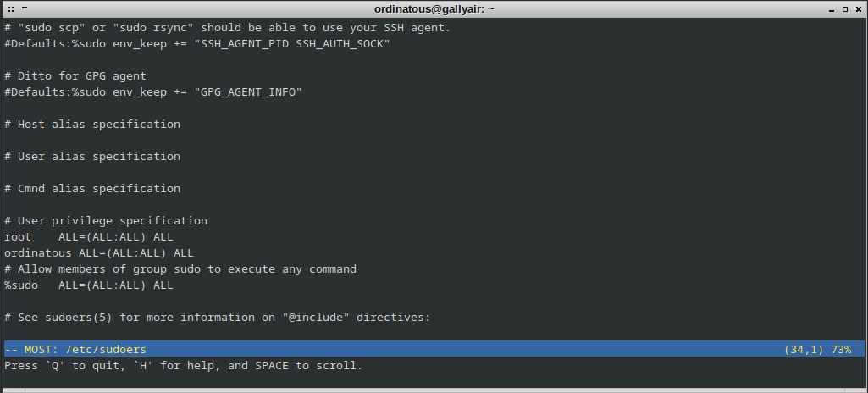
Task: Click the GPG_AGENT_INFO env_keep line
Action: (153, 91)
